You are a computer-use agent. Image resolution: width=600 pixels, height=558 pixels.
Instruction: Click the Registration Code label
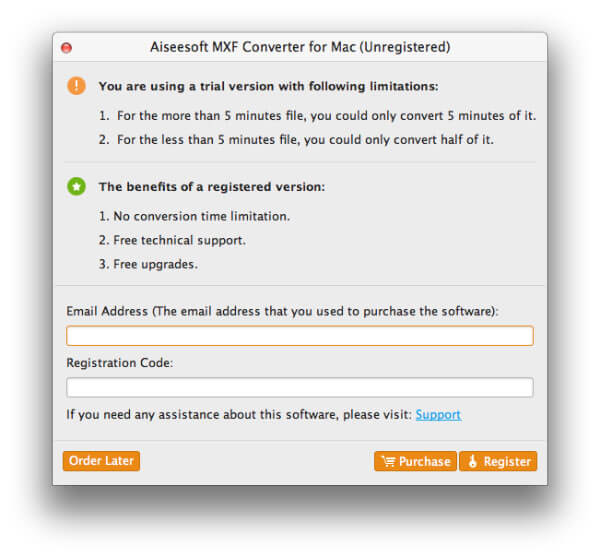[119, 363]
